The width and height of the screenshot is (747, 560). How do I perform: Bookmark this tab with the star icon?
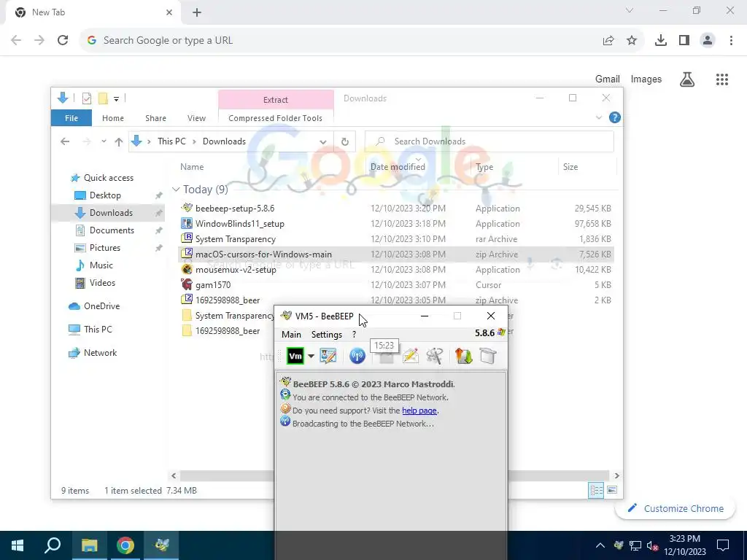(632, 41)
